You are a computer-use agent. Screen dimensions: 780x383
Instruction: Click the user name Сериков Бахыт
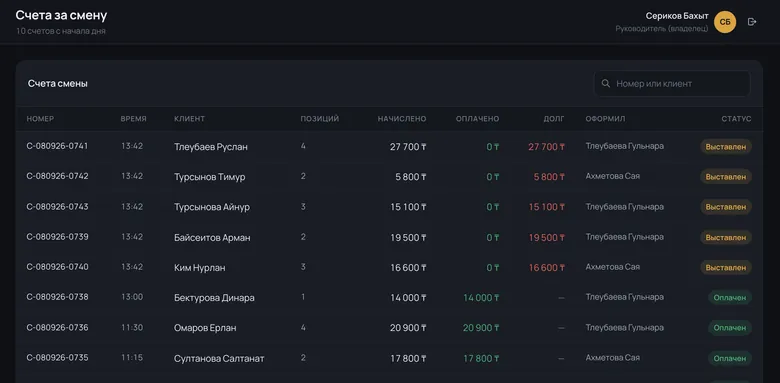tap(677, 16)
